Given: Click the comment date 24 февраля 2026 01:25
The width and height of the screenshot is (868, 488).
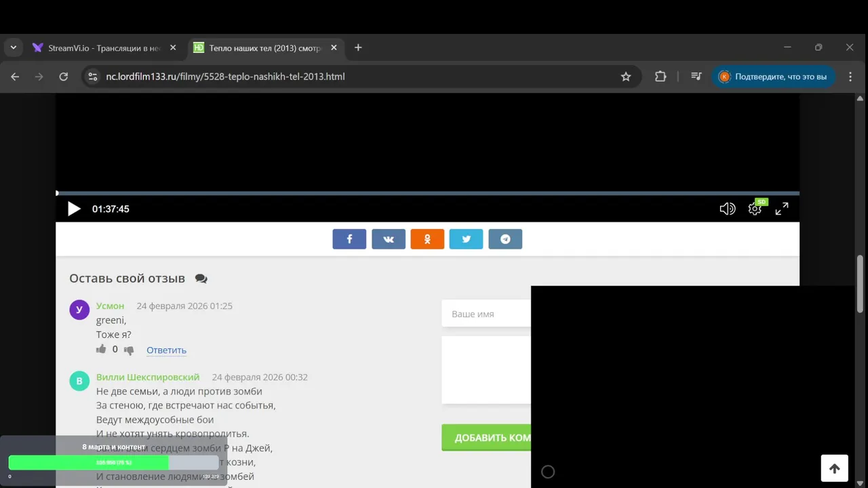Looking at the screenshot, I should 184,306.
